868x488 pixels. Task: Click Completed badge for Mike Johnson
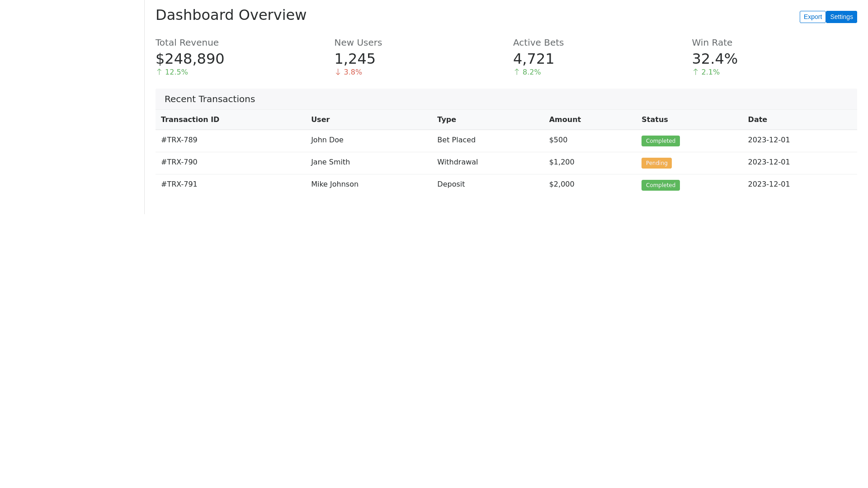click(660, 185)
